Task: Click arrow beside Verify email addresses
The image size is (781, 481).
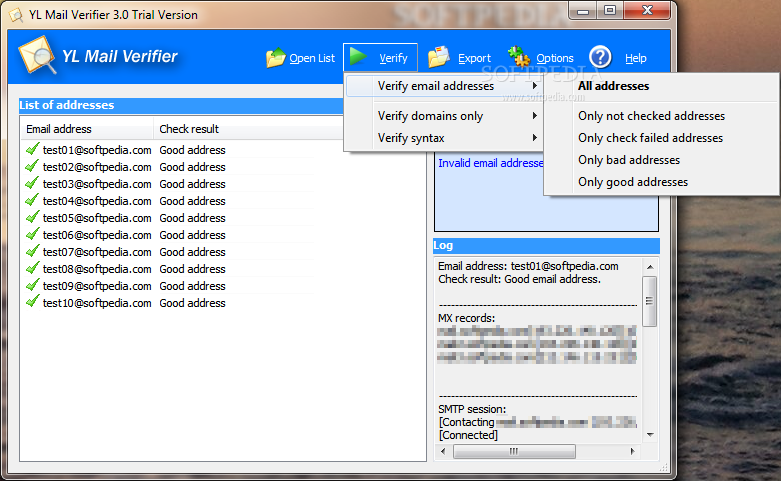Action: [x=534, y=86]
